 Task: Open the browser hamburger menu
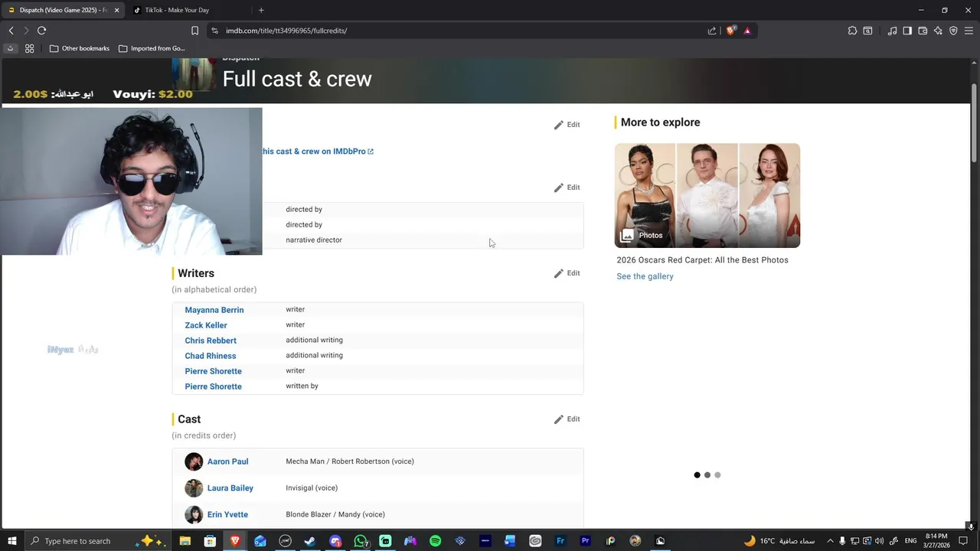point(969,31)
